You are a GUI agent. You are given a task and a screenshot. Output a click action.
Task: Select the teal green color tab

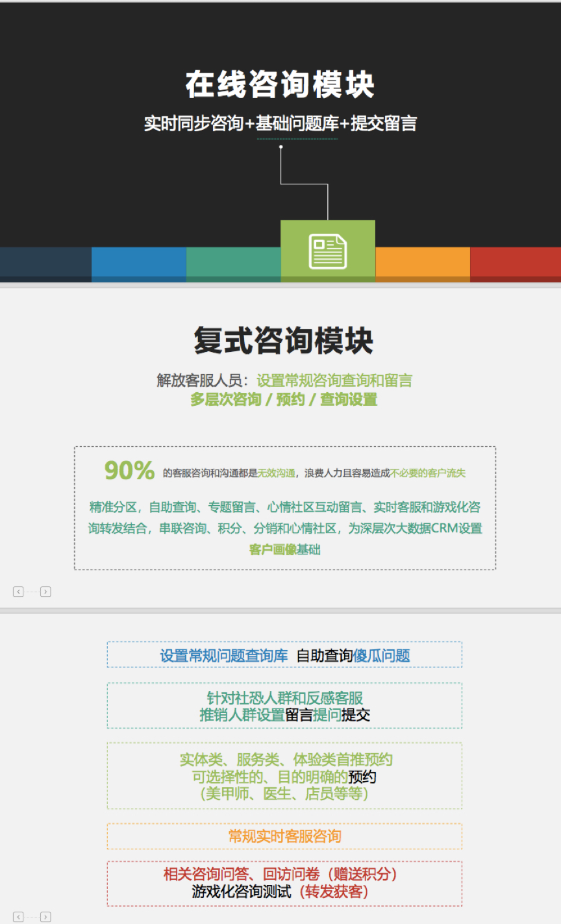point(234,264)
